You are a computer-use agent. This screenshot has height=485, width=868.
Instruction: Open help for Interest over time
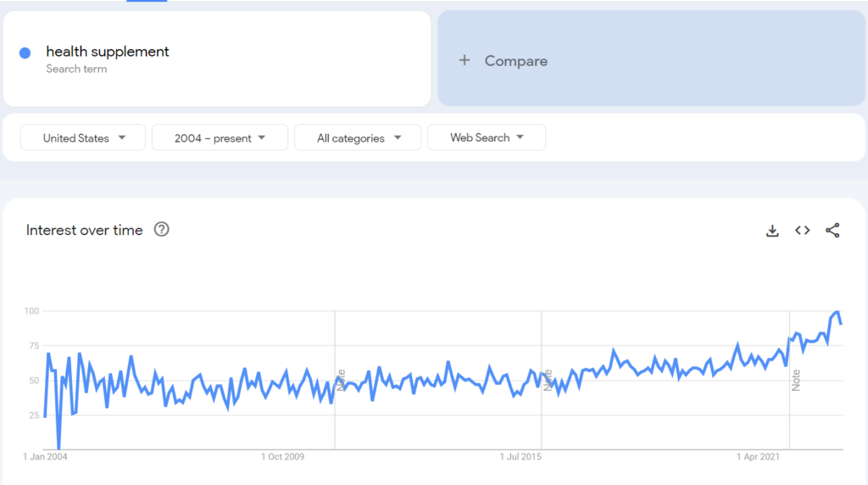coord(161,230)
